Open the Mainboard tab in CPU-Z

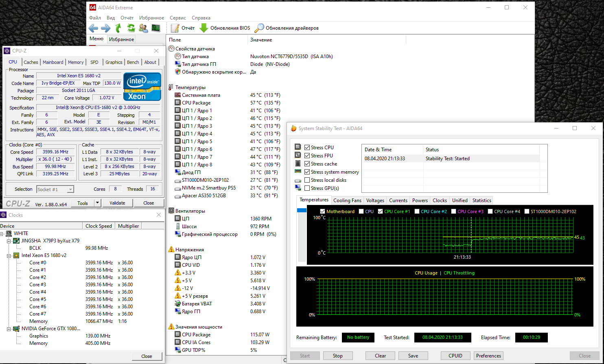click(53, 62)
